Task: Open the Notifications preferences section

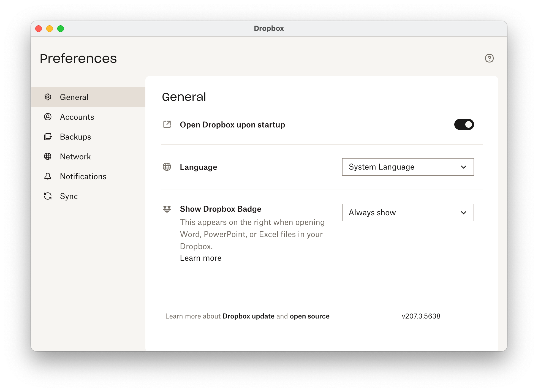Action: click(x=83, y=176)
